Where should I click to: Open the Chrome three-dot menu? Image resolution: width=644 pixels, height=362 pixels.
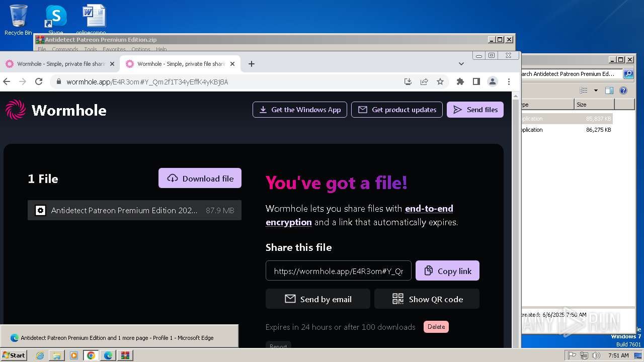(x=509, y=81)
